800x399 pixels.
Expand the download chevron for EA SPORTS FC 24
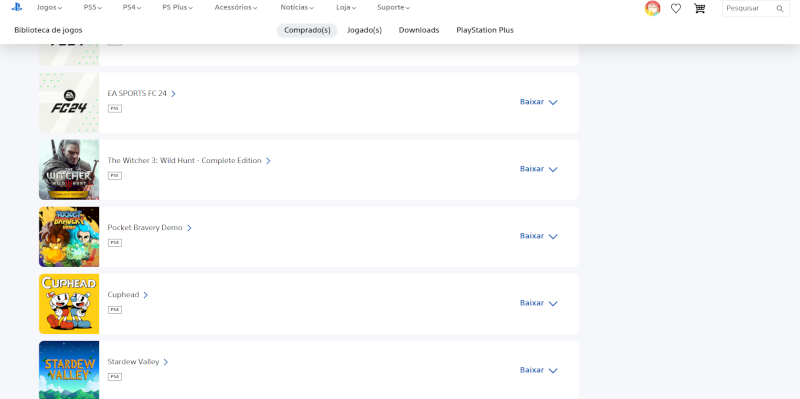[553, 102]
